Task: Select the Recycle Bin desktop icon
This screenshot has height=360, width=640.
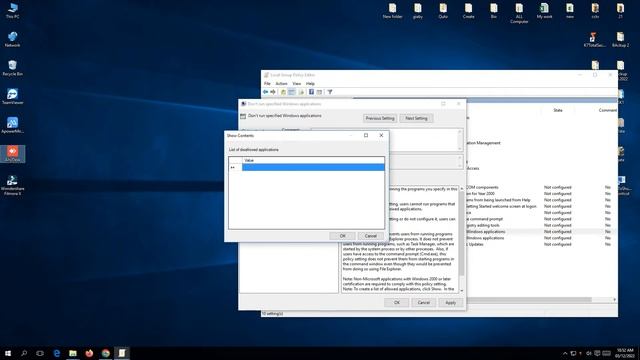Action: [12, 68]
